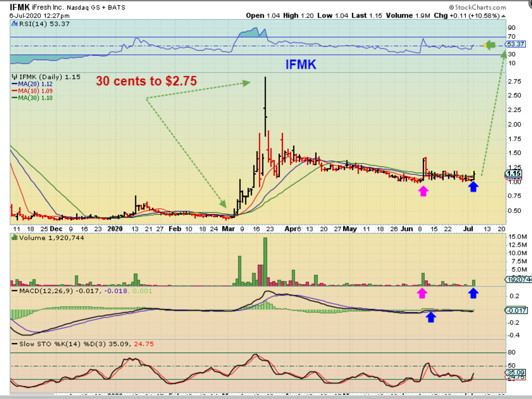Screen dimensions: 532x399
Task: Click the 'Apr' label on date axis
Action: [x=290, y=229]
